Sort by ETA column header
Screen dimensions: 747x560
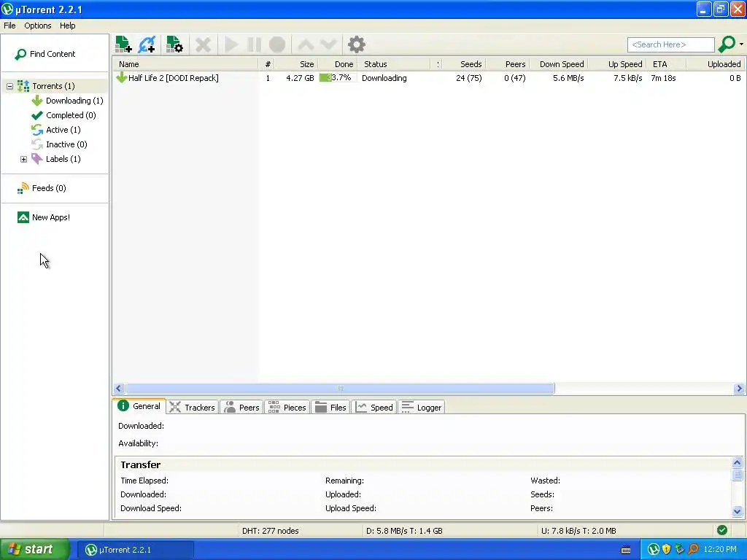click(x=667, y=64)
